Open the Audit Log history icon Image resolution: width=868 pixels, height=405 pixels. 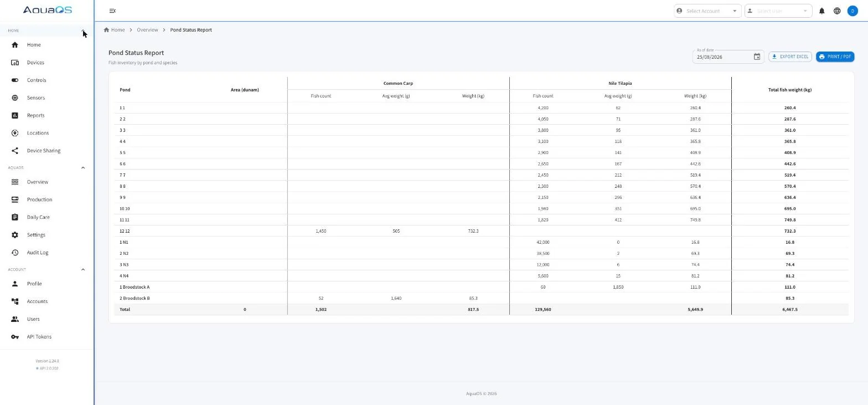tap(15, 253)
